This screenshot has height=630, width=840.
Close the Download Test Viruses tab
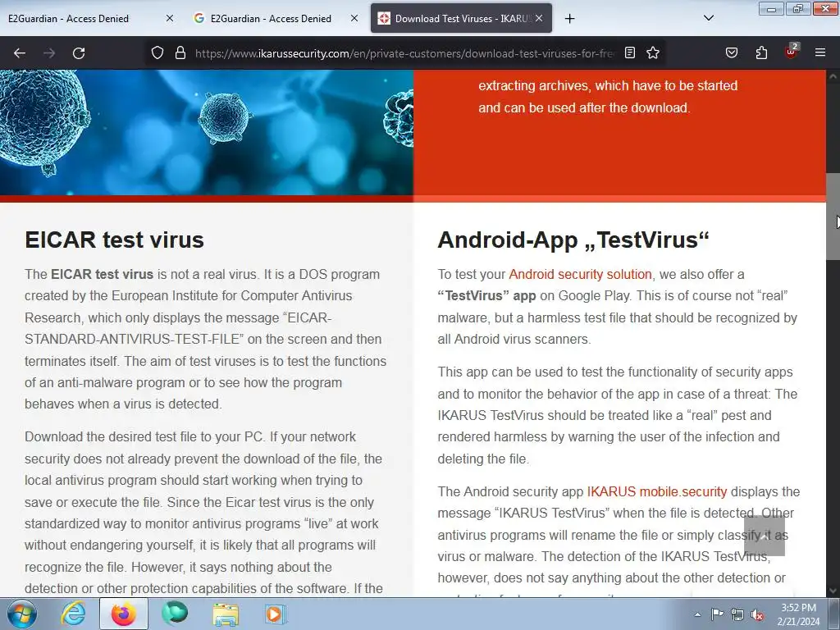tap(539, 18)
